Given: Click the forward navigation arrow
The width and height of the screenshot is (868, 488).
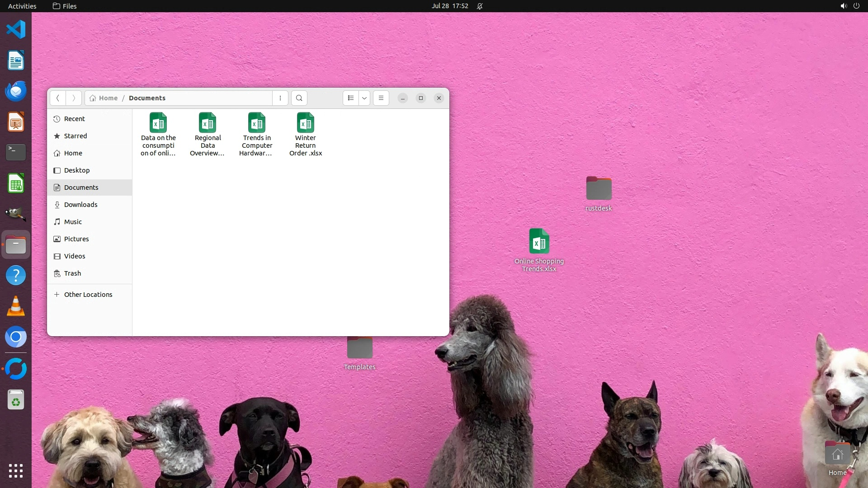Looking at the screenshot, I should coord(74,98).
